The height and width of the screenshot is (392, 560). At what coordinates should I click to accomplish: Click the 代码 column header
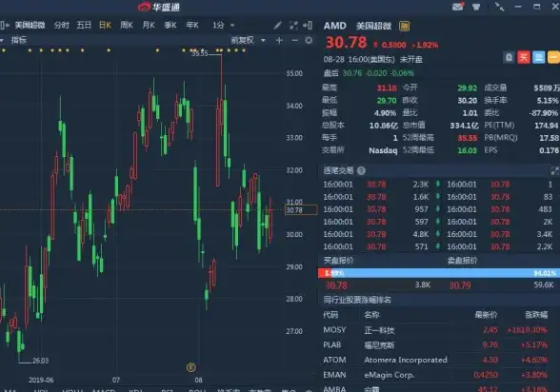tap(330, 315)
